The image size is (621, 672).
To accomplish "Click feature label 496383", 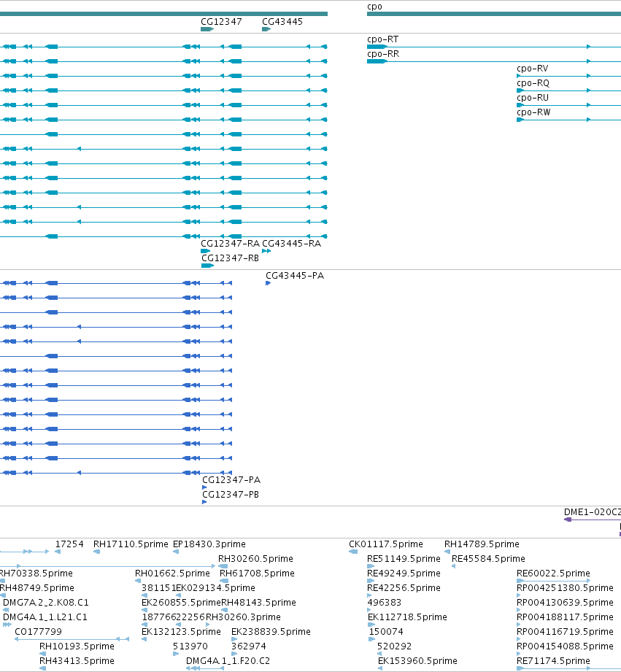I will [385, 603].
